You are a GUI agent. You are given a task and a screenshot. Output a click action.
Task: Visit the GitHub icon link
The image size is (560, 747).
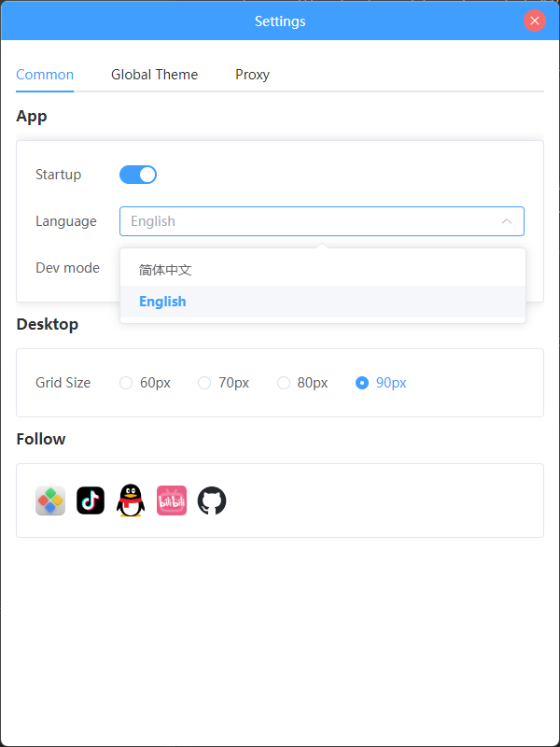click(x=212, y=500)
